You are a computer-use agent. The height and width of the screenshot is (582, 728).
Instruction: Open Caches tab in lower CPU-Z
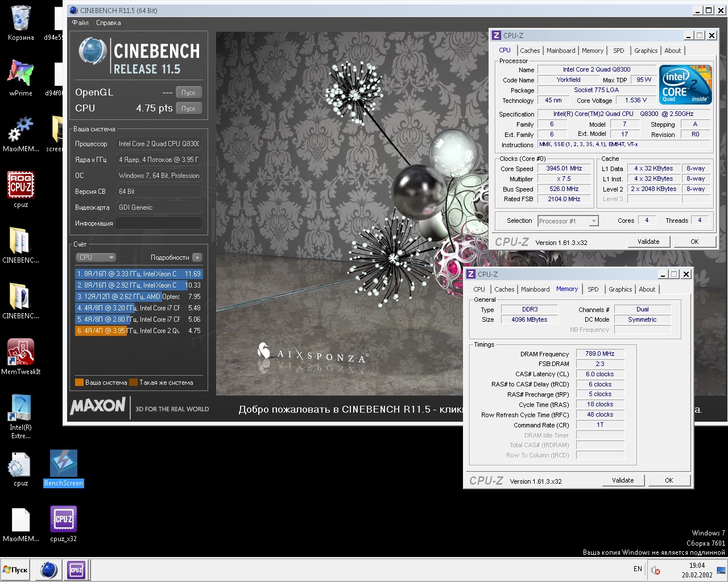(x=504, y=289)
